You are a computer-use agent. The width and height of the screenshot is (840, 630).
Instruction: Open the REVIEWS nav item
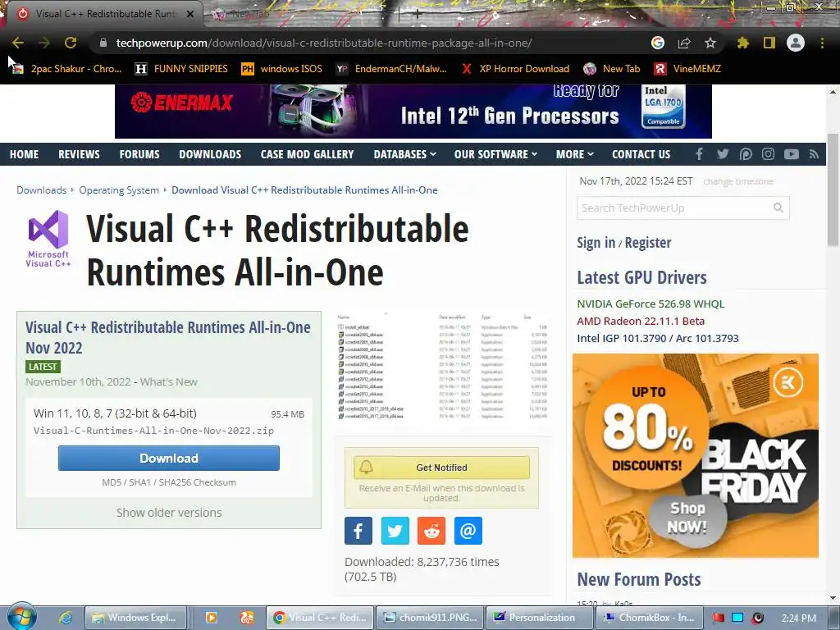click(x=79, y=154)
